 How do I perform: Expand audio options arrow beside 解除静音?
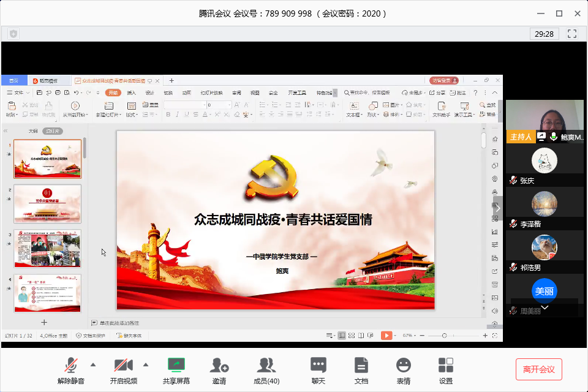93,364
